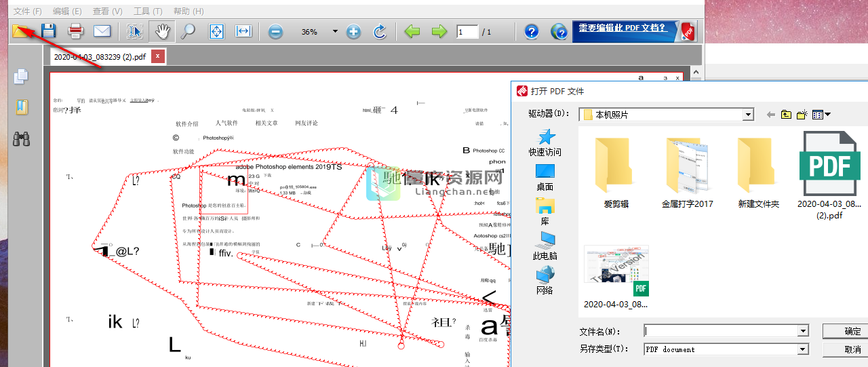Select the 新建文件夹 folder
This screenshot has height=367, width=868.
pyautogui.click(x=758, y=172)
